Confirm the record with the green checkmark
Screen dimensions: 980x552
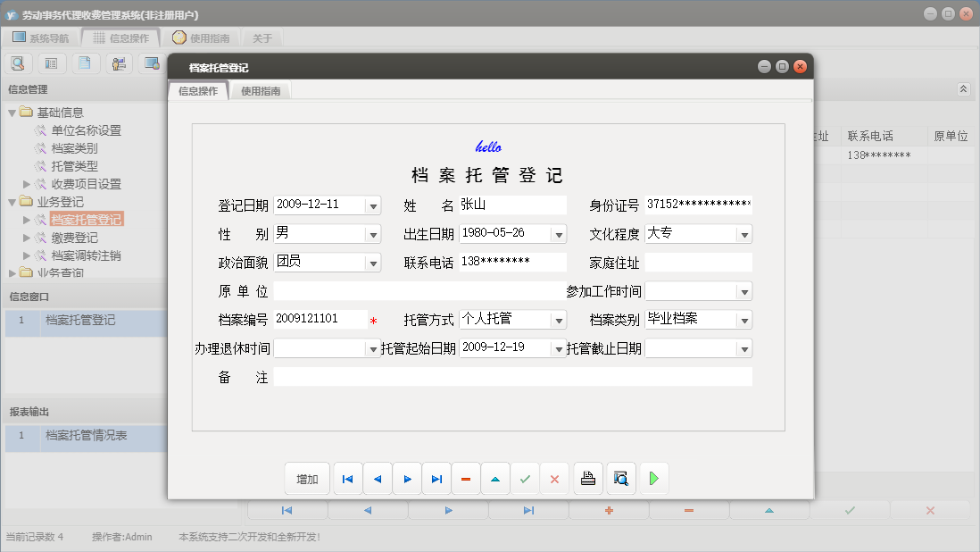click(525, 478)
